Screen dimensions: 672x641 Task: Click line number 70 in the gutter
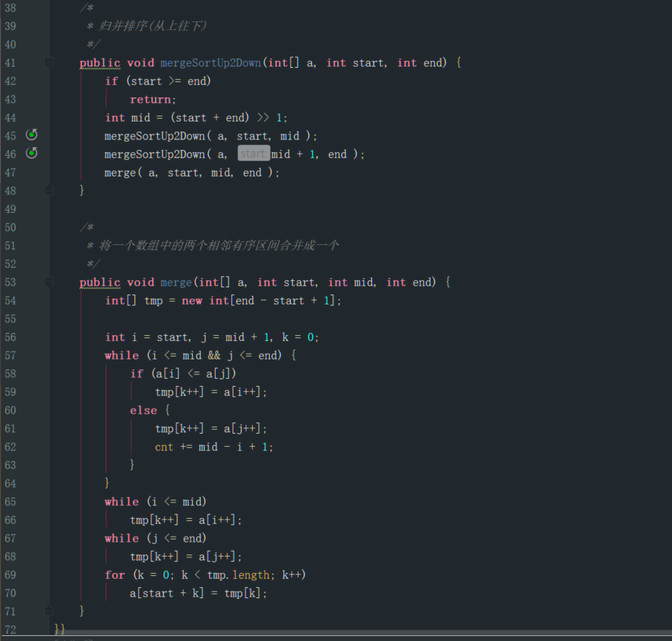pos(10,593)
